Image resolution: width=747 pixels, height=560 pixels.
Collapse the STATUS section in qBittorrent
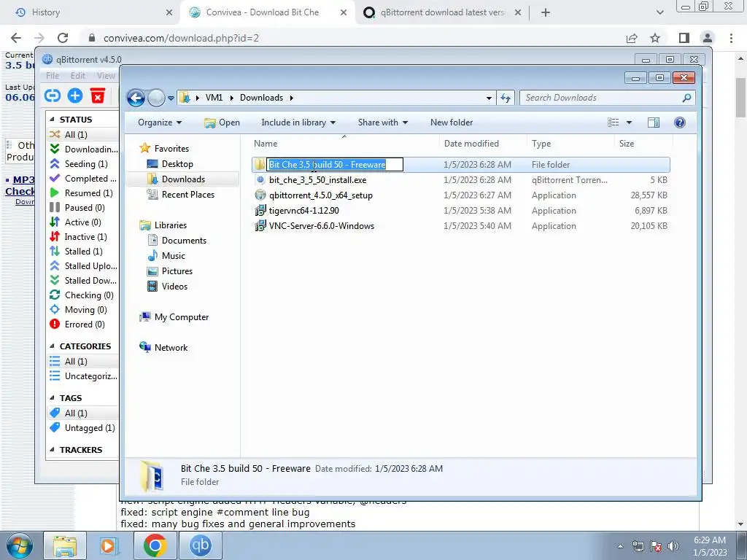click(53, 120)
